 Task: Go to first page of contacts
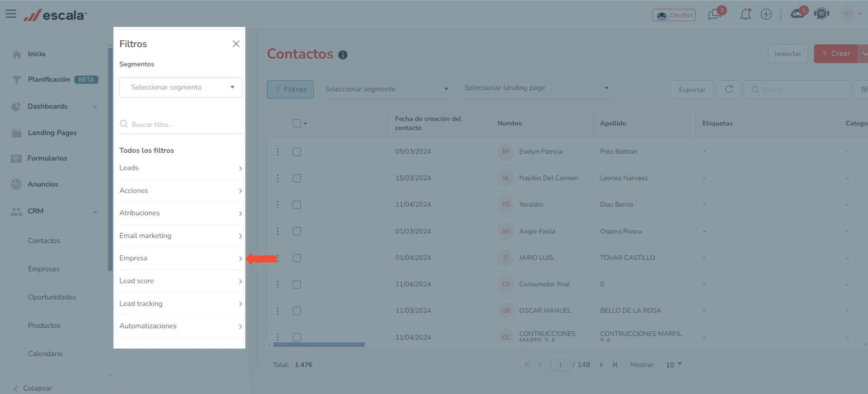point(527,365)
